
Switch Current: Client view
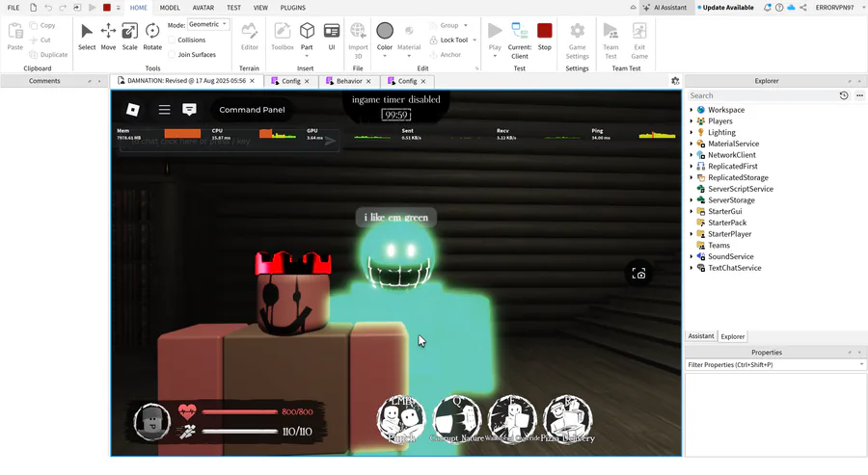pyautogui.click(x=519, y=40)
